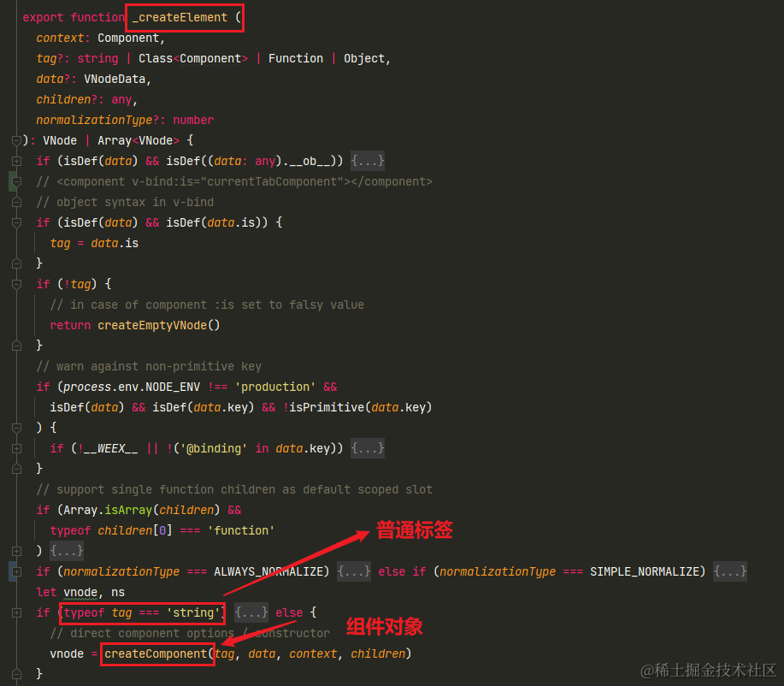The height and width of the screenshot is (686, 784).
Task: Click the _createElement function name
Action: [x=180, y=17]
